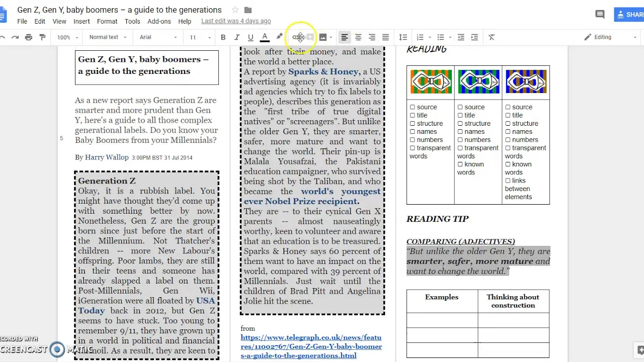The height and width of the screenshot is (362, 644).
Task: Decrease the paragraph indent
Action: [461, 37]
